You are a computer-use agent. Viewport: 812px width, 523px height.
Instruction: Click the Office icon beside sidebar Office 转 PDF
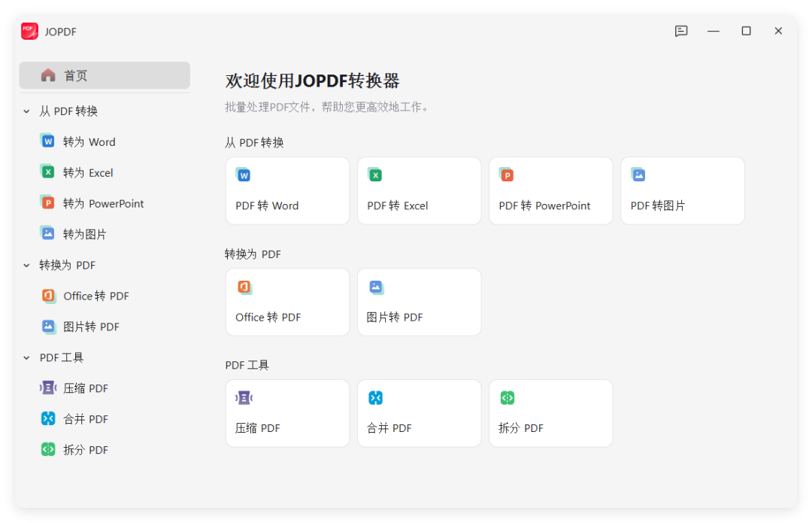pos(48,296)
